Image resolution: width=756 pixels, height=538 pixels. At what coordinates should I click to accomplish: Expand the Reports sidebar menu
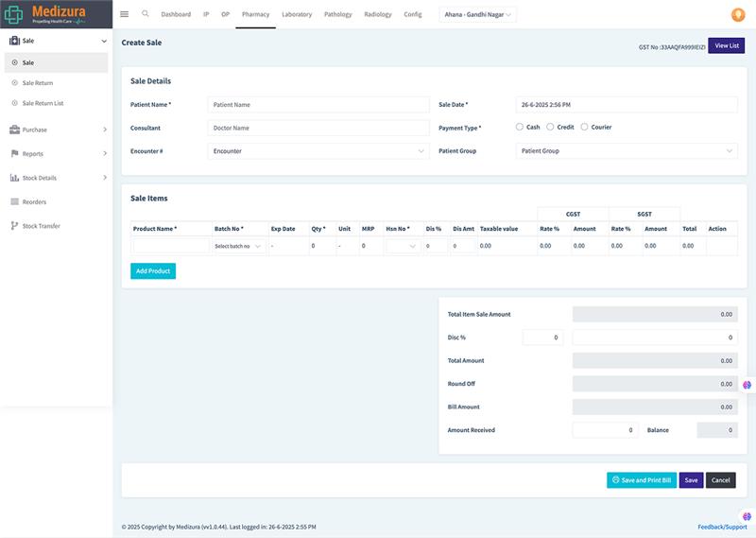click(x=105, y=153)
